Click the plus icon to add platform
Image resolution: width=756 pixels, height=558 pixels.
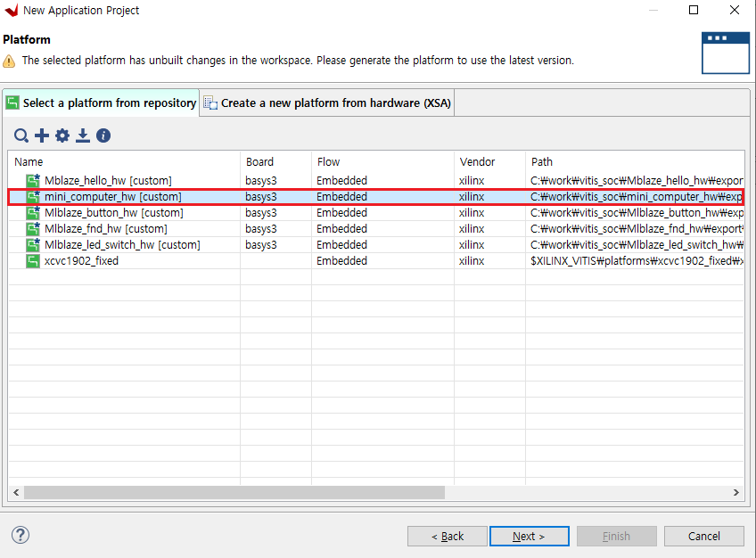[42, 135]
